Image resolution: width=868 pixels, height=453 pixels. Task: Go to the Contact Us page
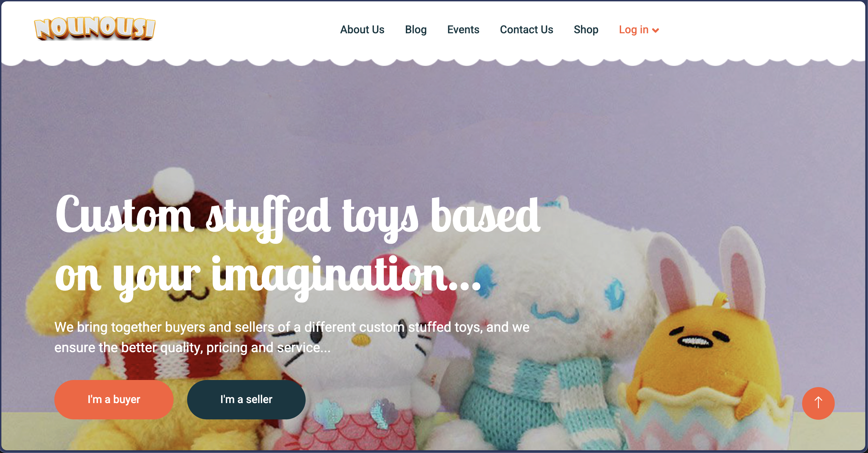click(x=526, y=30)
